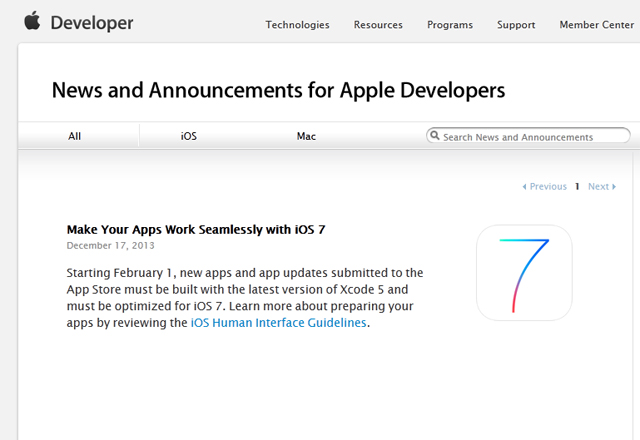Open the Technologies menu
Screen dimensions: 640x440
(297, 25)
